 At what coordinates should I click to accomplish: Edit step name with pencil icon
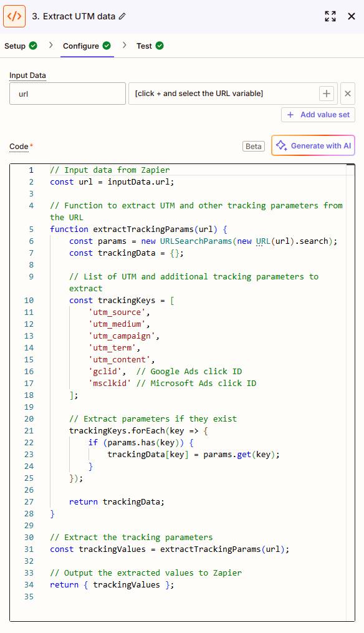(x=122, y=17)
